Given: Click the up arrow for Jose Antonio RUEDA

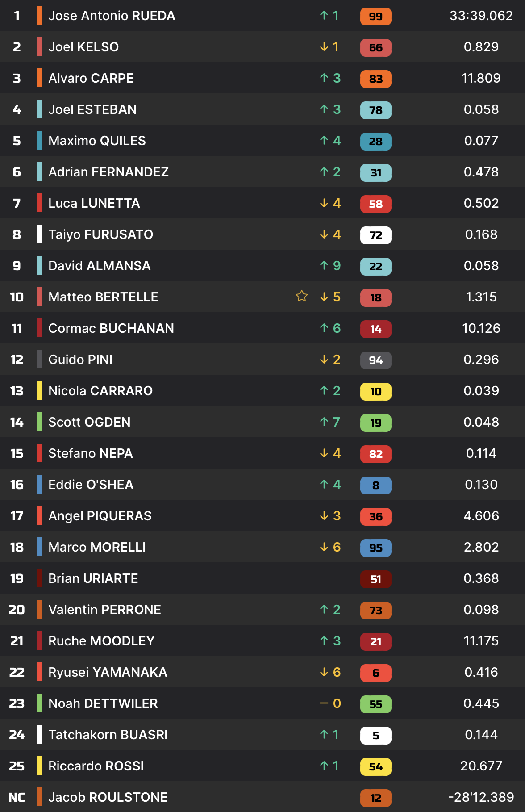Looking at the screenshot, I should (x=324, y=16).
